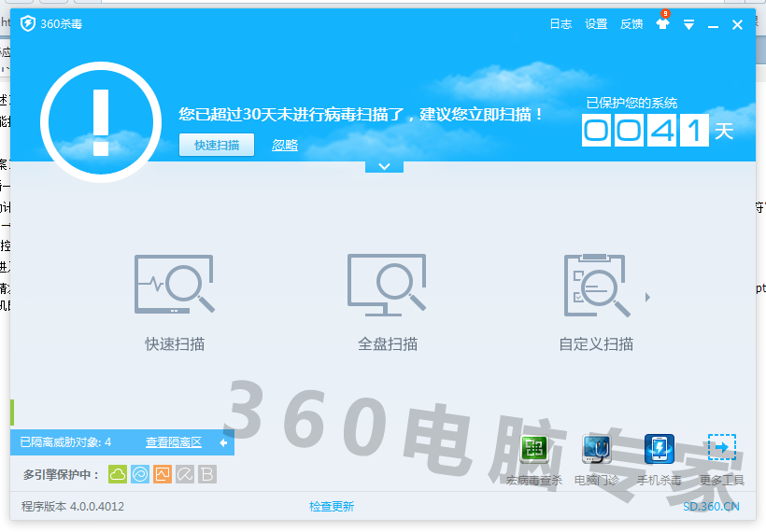The width and height of the screenshot is (766, 532).
Task: Toggle the green cloud engine icon
Action: tap(118, 474)
